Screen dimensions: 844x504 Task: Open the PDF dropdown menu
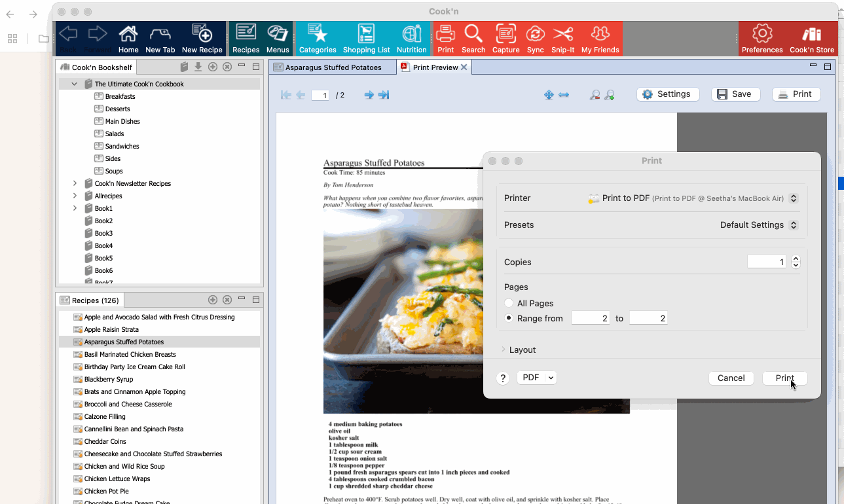point(537,378)
